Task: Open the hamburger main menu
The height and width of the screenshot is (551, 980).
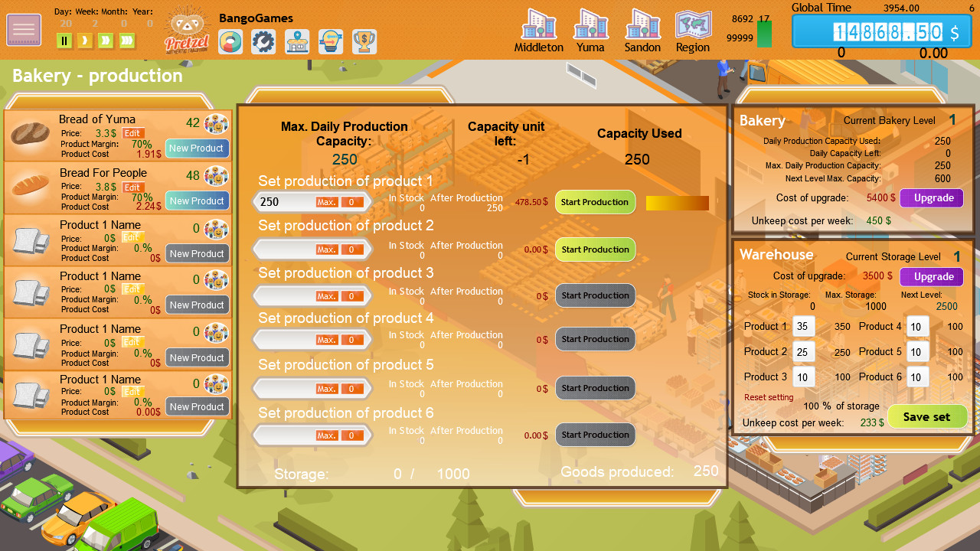Action: tap(24, 30)
